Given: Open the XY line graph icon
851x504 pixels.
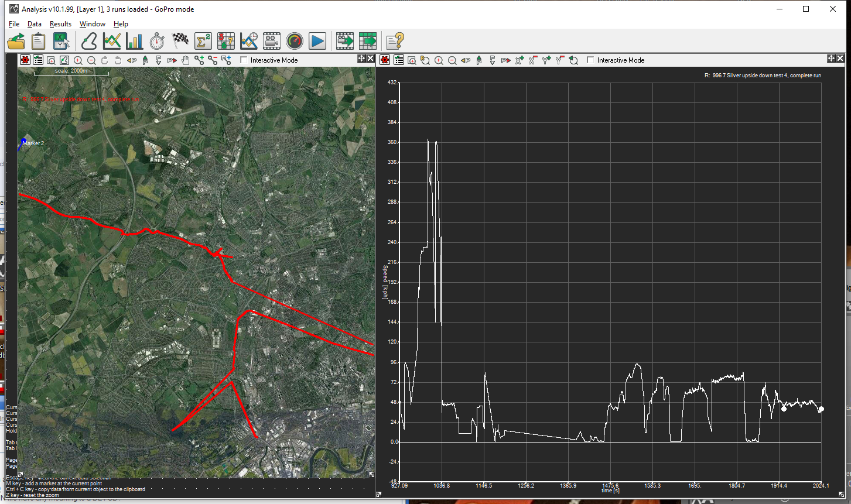Looking at the screenshot, I should [x=112, y=41].
